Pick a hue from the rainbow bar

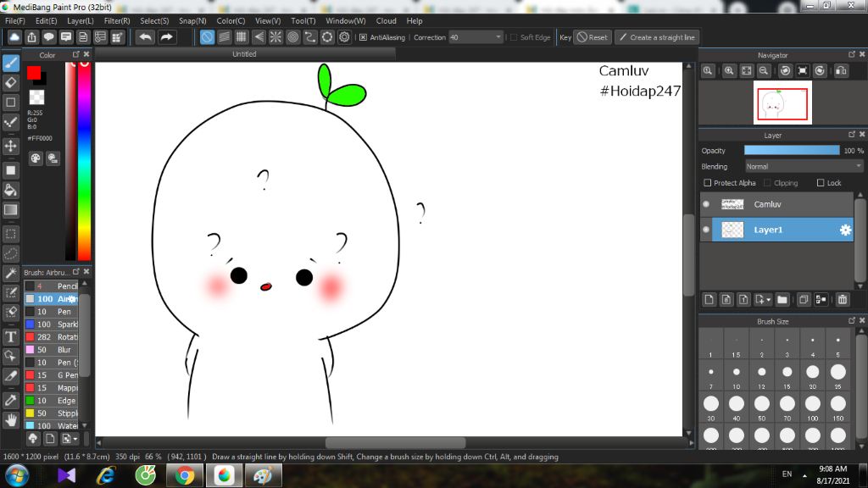84,160
